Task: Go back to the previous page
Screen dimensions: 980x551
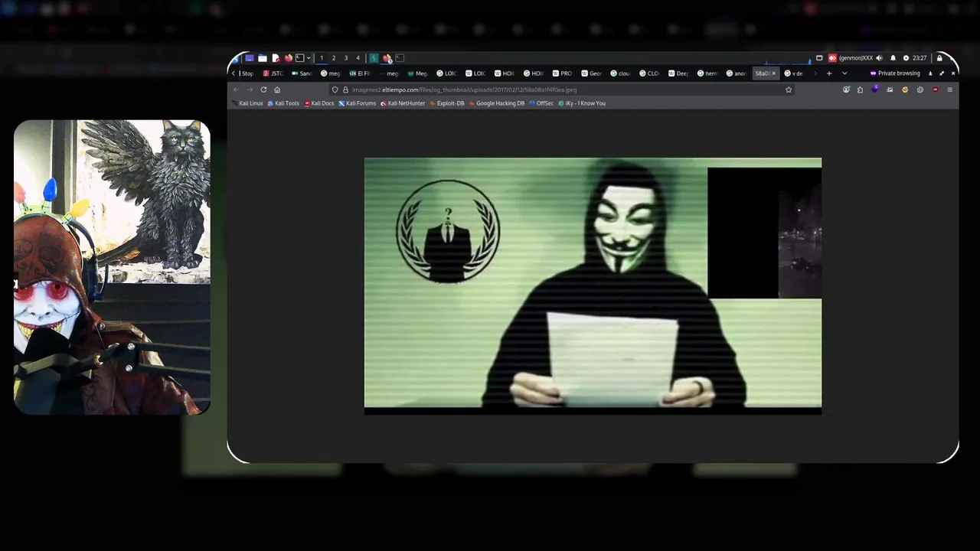Action: tap(236, 90)
